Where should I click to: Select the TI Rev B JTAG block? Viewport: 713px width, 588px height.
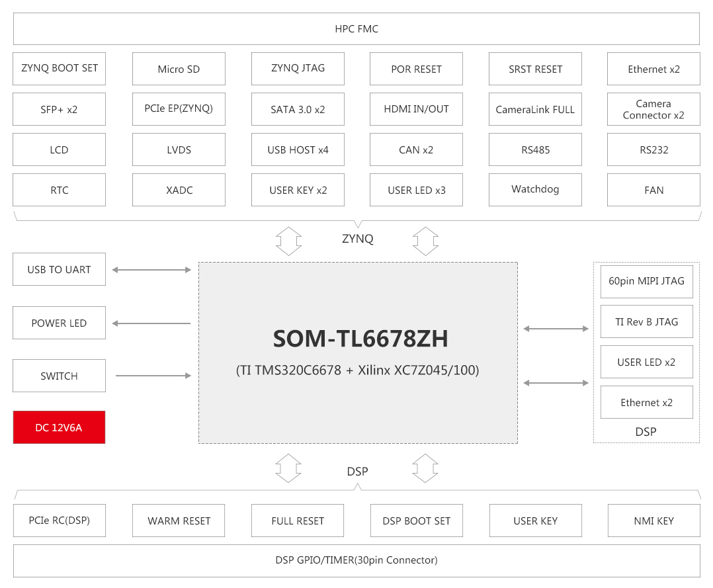point(646,321)
